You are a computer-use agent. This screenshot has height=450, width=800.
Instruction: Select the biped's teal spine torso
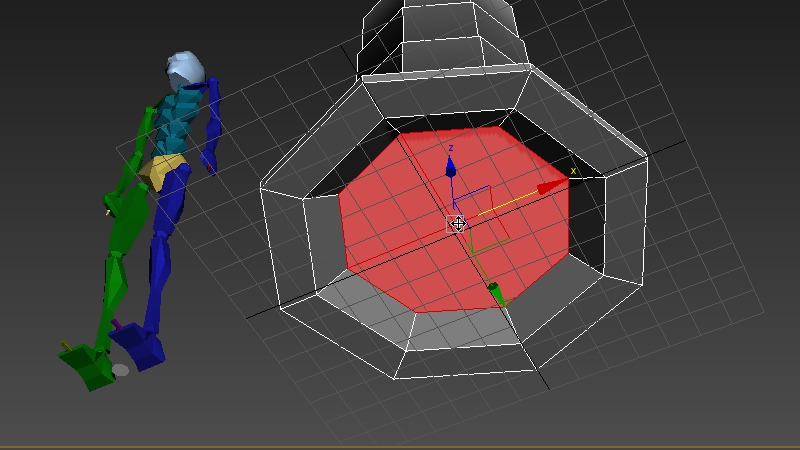pos(176,121)
